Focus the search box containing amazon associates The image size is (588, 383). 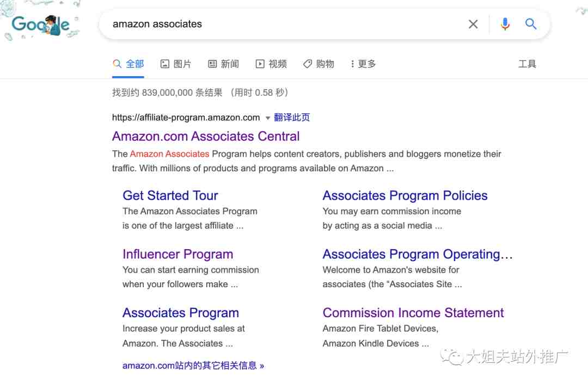(285, 24)
